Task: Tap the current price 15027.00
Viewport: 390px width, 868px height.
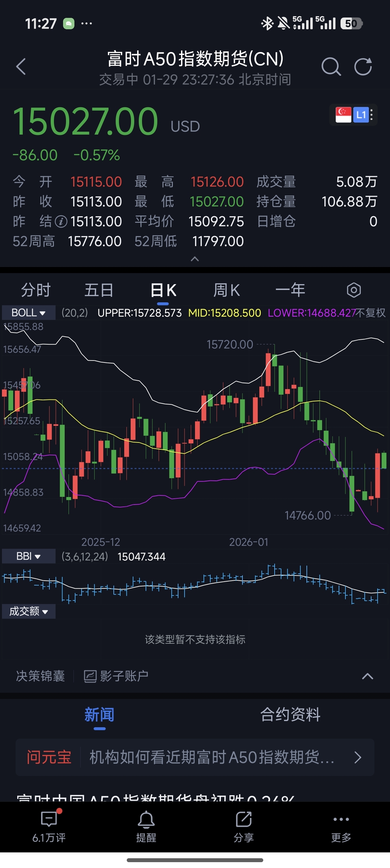Action: 85,121
